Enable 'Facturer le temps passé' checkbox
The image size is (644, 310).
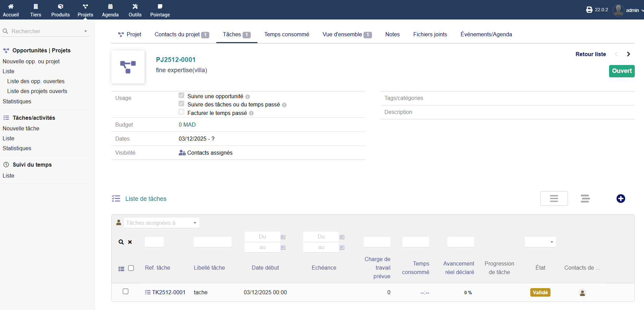click(182, 112)
